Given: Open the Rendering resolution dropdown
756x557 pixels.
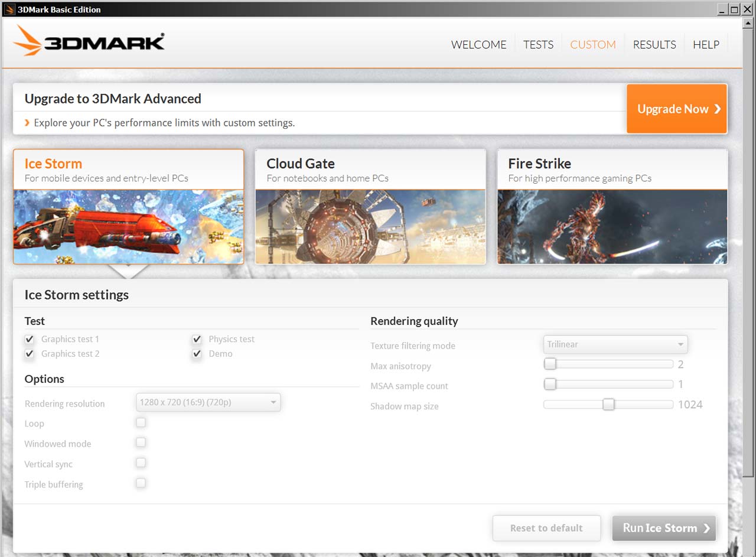Looking at the screenshot, I should tap(208, 402).
